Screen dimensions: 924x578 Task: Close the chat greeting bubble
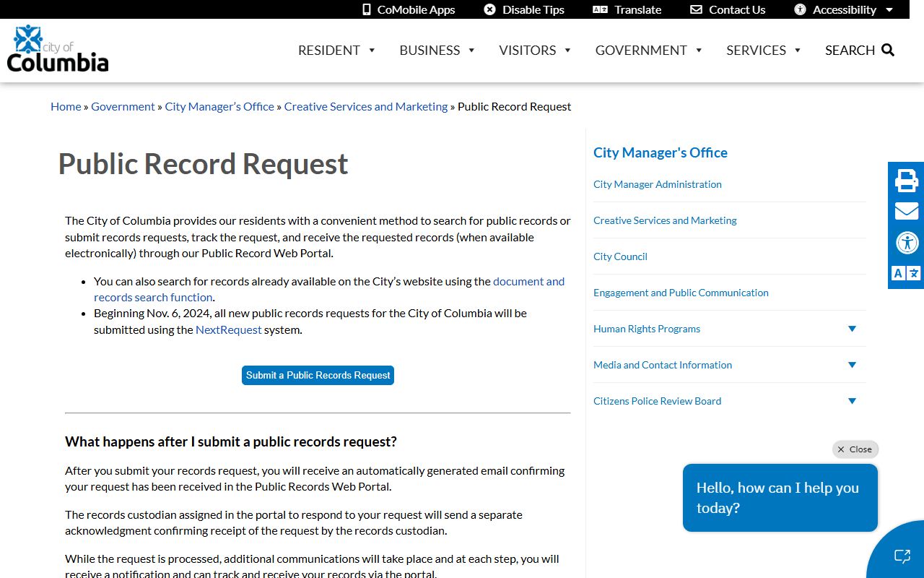tap(855, 449)
